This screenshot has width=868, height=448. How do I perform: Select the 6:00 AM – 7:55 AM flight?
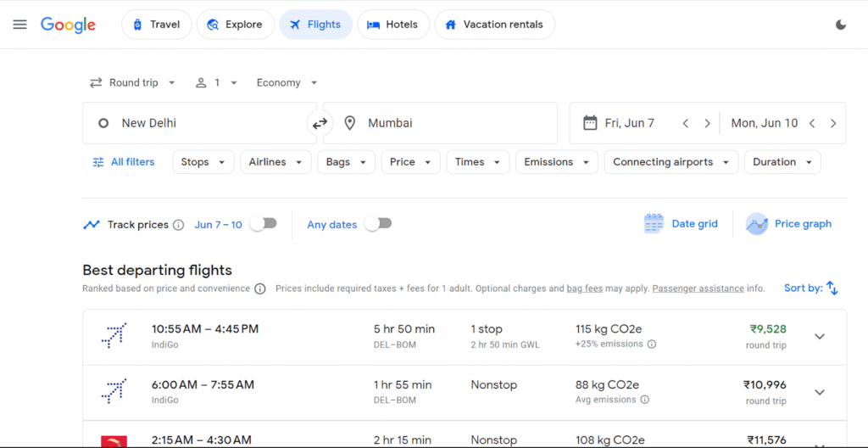465,393
